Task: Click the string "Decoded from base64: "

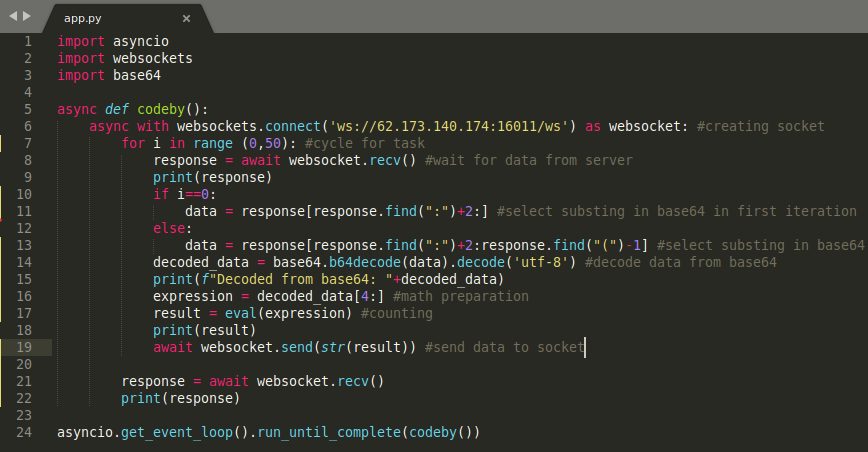Action: [x=301, y=279]
